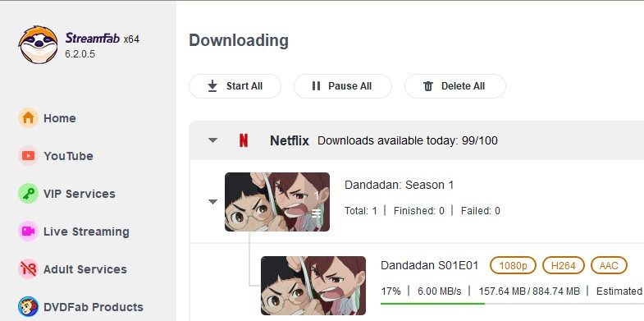The height and width of the screenshot is (321, 644).
Task: Delete all downloads
Action: tap(455, 86)
